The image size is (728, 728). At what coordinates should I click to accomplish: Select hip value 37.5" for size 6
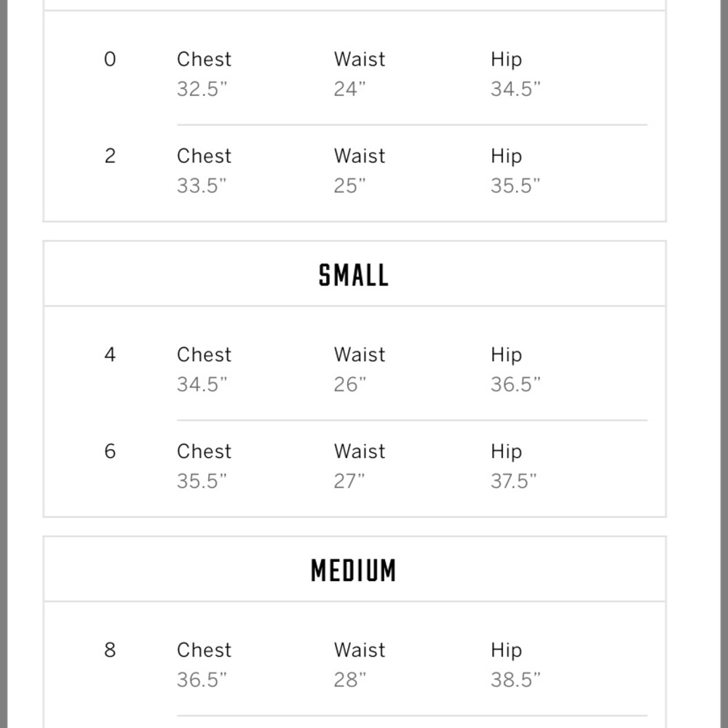click(x=513, y=481)
